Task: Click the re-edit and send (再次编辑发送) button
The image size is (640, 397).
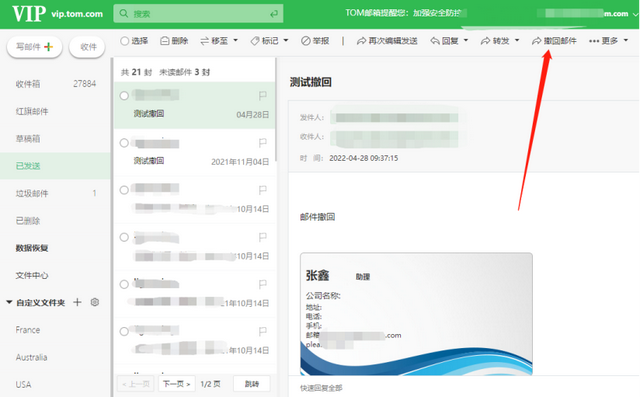Action: (x=387, y=41)
